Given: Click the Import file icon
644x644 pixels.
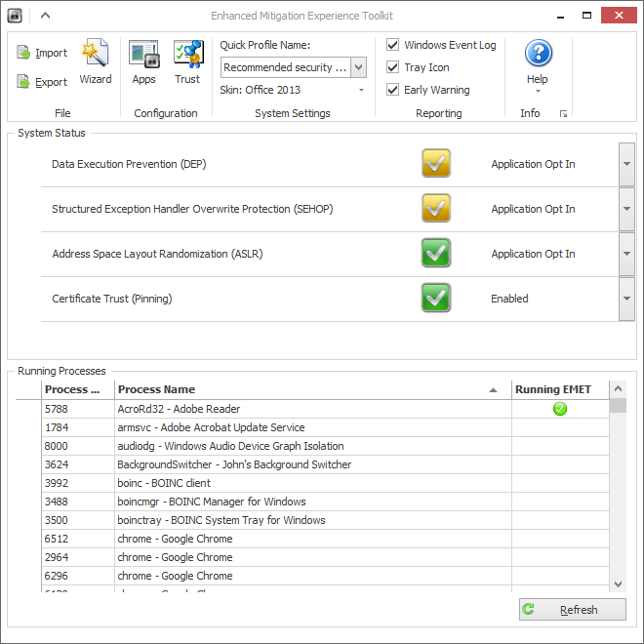Looking at the screenshot, I should point(23,53).
